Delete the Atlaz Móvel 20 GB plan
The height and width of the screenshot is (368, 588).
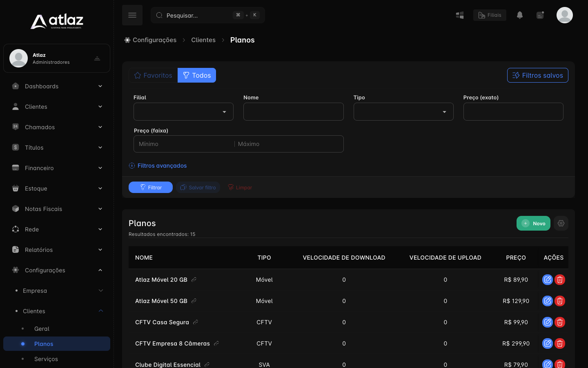[560, 280]
